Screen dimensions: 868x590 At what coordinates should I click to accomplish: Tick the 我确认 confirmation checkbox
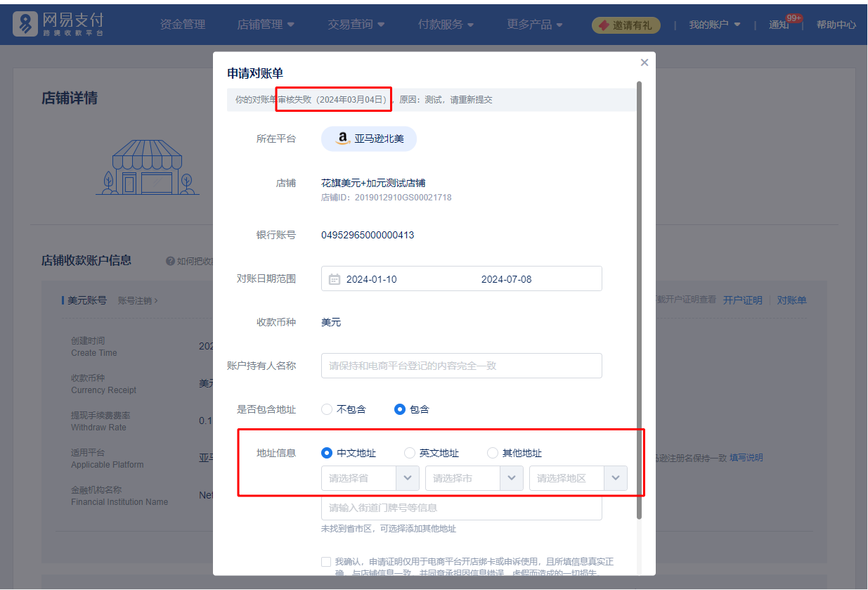click(x=326, y=562)
